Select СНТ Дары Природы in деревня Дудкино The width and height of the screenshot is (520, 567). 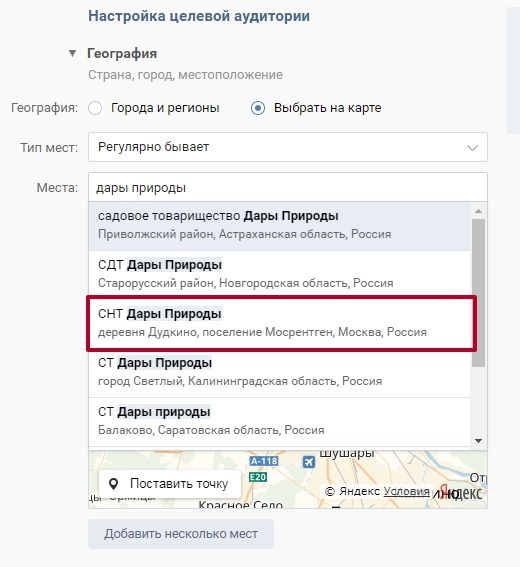(280, 323)
